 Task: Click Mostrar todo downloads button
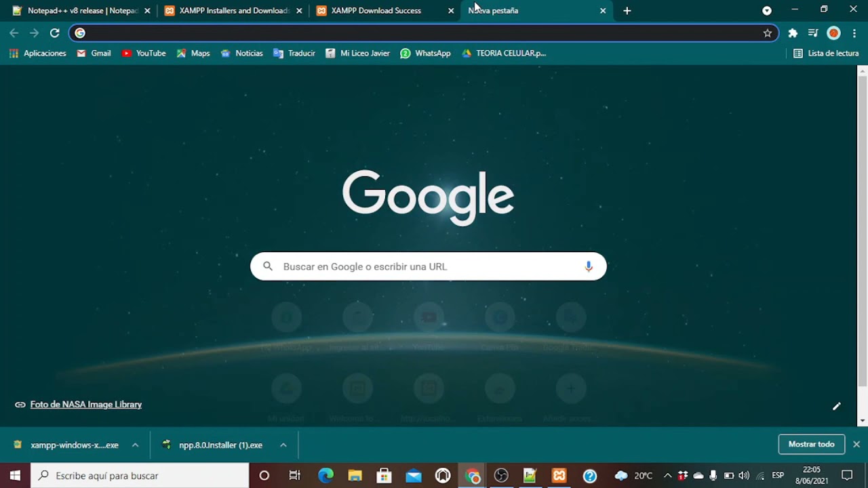(812, 445)
